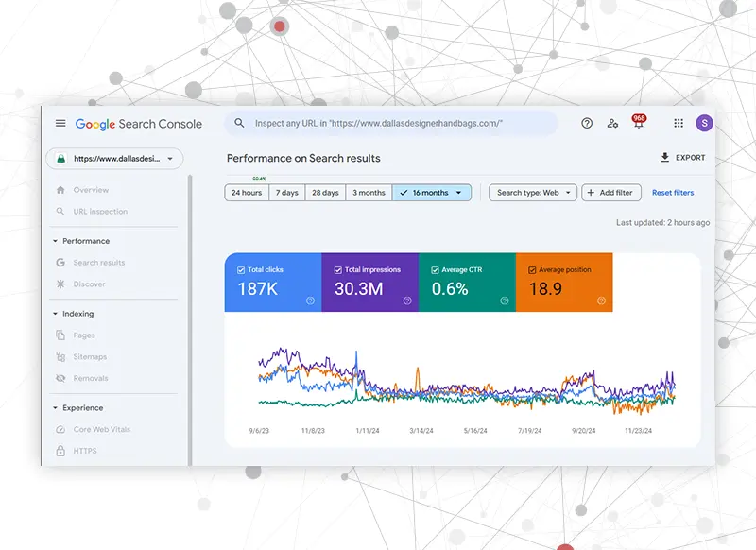Open Search results in sidebar

98,263
